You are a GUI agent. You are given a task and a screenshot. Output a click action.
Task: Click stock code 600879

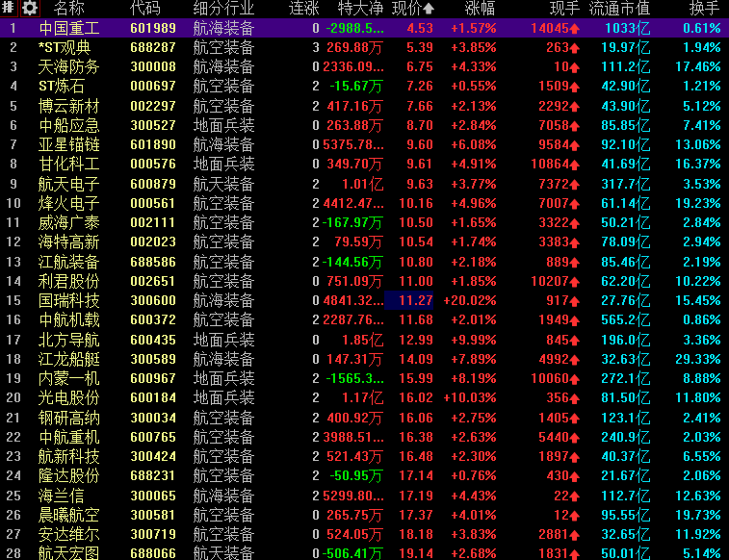click(153, 185)
